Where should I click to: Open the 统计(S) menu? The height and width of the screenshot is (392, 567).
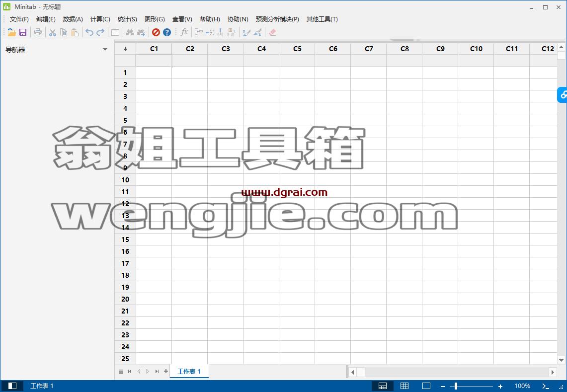pos(127,19)
